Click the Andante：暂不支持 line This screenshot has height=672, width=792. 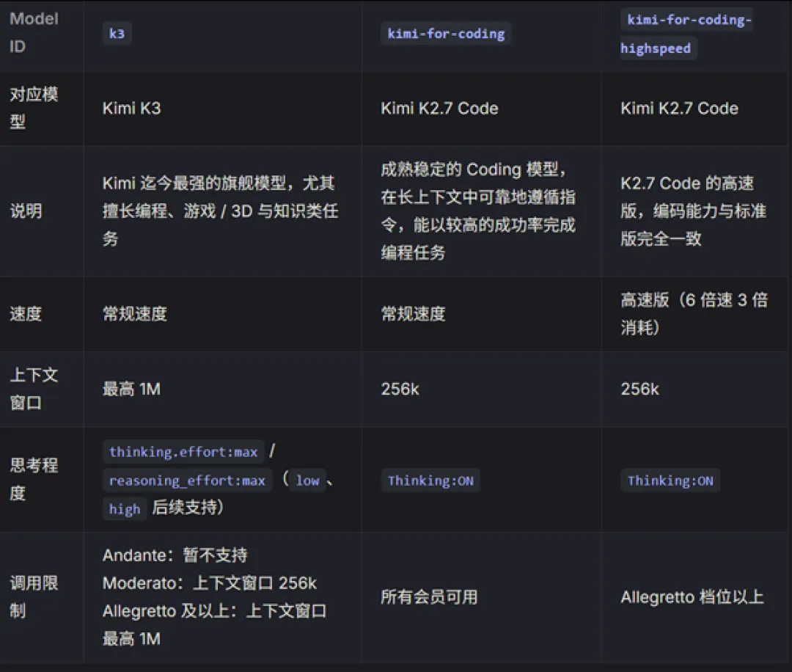pyautogui.click(x=175, y=555)
